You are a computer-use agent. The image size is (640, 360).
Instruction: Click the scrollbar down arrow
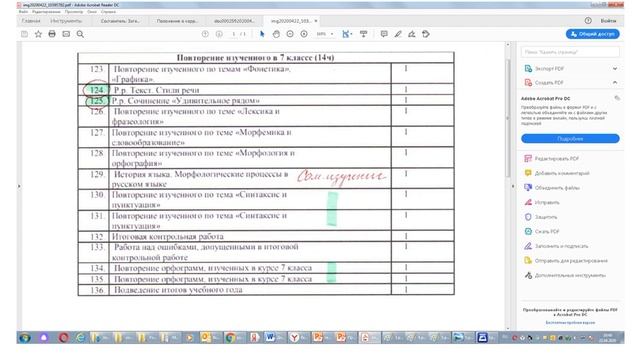(508, 328)
